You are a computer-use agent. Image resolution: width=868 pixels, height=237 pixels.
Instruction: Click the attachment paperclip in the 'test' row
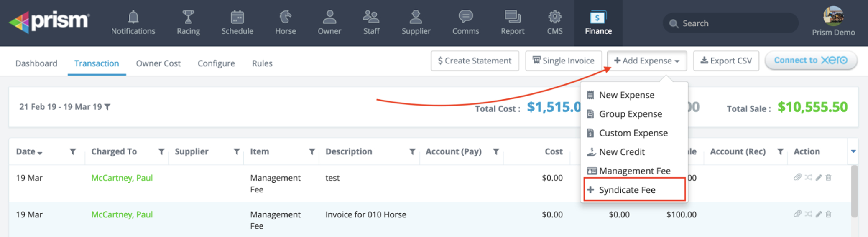tap(797, 178)
